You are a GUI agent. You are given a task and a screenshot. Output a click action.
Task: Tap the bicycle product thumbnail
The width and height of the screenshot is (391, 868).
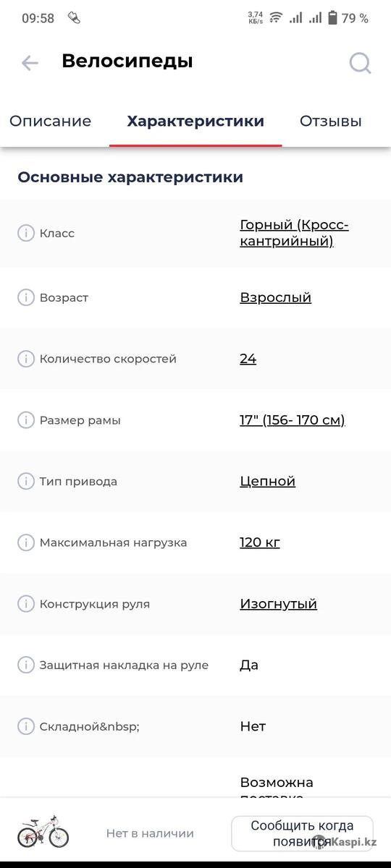point(43,833)
